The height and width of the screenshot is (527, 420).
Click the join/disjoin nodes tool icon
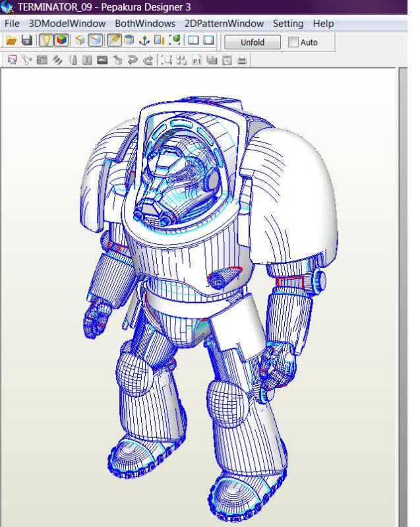pos(27,60)
